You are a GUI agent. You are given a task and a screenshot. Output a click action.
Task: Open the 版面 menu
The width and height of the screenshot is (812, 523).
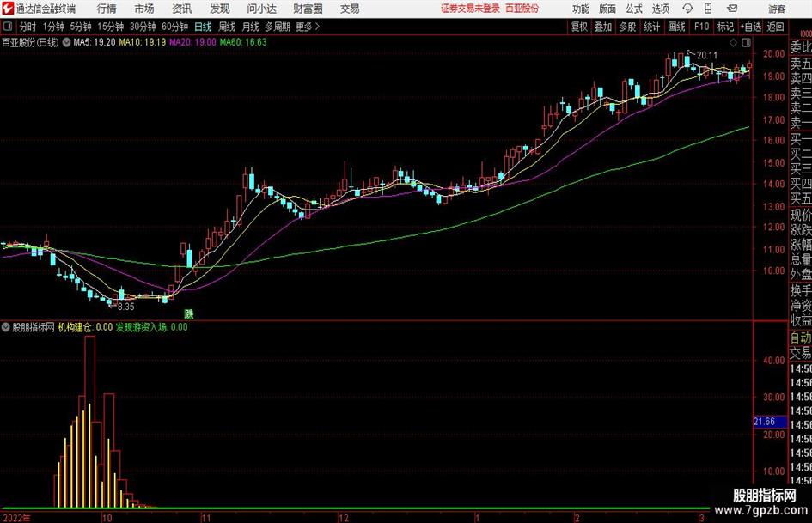607,9
